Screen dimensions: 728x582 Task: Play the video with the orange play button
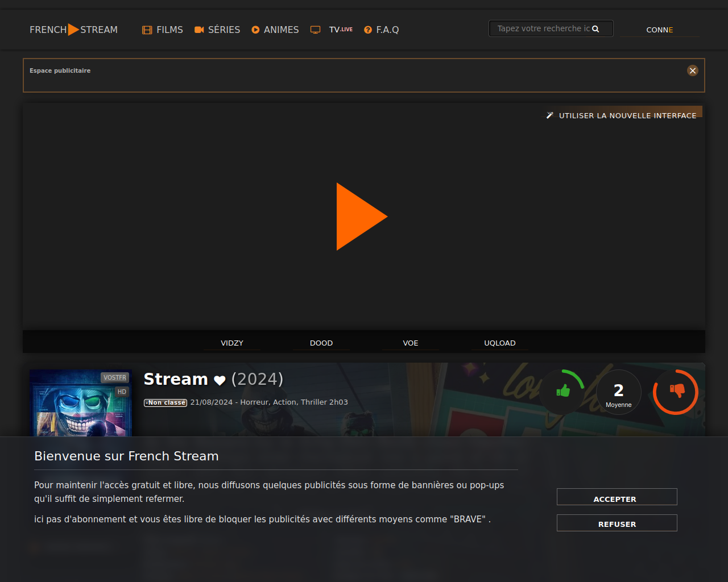(362, 217)
